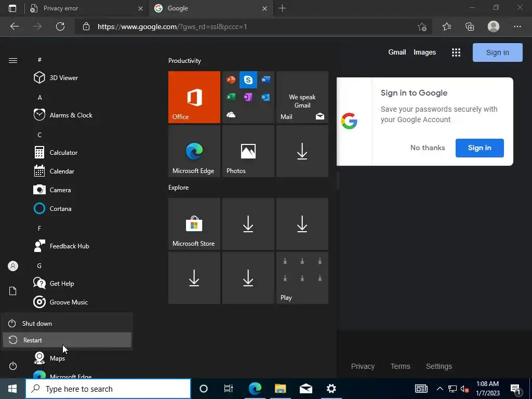Open Task View on the taskbar
Image resolution: width=532 pixels, height=399 pixels.
[229, 389]
